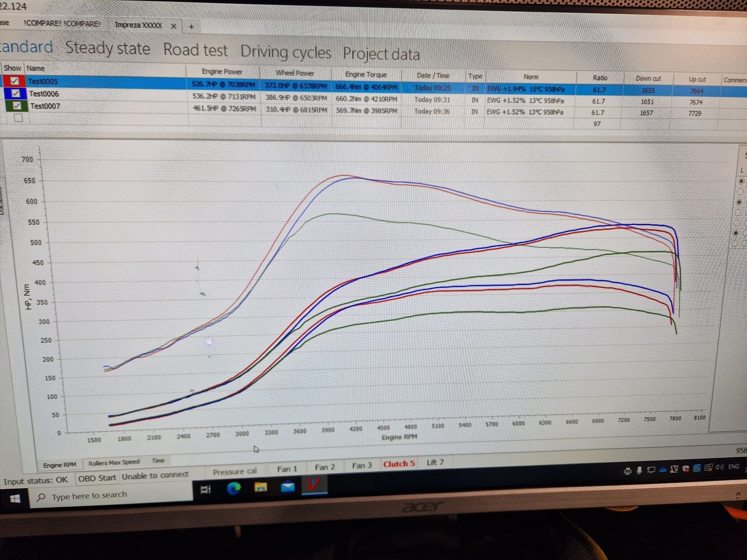Launch Microsoft Edge from the taskbar
The image size is (747, 560).
pyautogui.click(x=233, y=488)
